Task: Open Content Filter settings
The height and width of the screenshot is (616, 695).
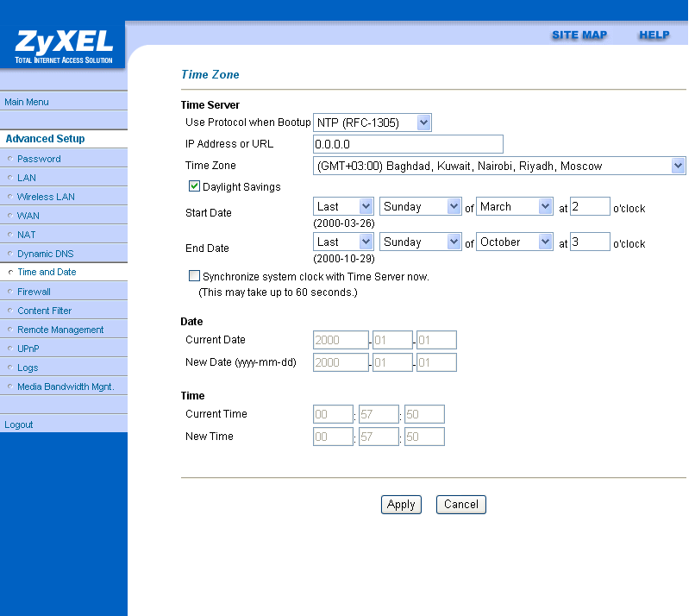Action: tap(44, 311)
